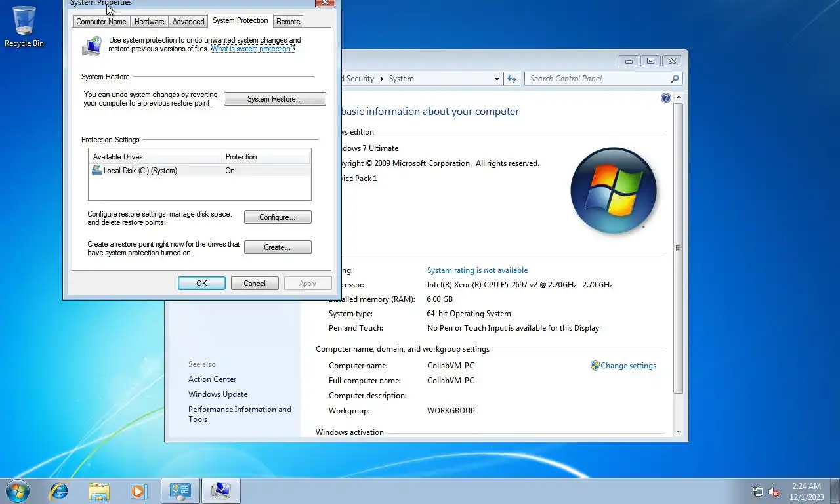Close the System control panel window
This screenshot has height=504, width=840.
[671, 61]
